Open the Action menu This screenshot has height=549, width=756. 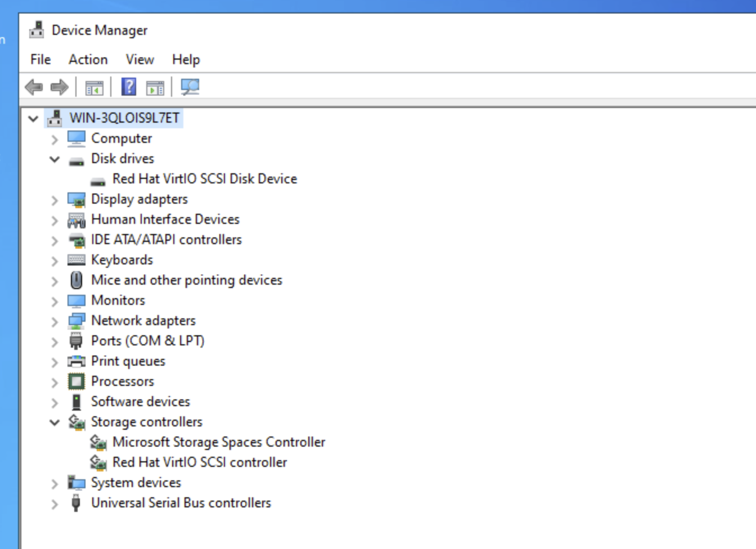(x=88, y=60)
